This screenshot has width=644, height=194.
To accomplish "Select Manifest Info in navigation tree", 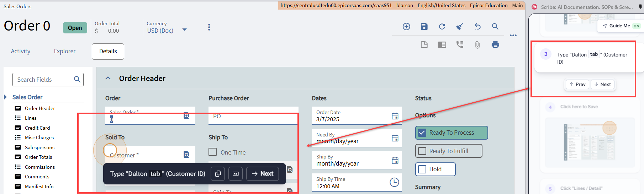I will [x=39, y=187].
